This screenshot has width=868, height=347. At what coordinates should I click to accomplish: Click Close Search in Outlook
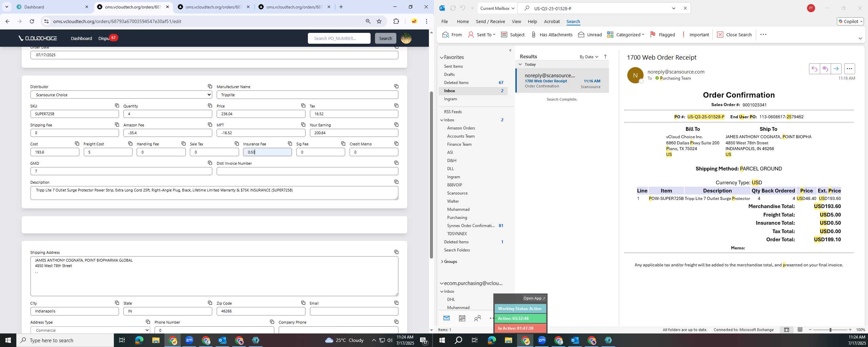[x=734, y=35]
